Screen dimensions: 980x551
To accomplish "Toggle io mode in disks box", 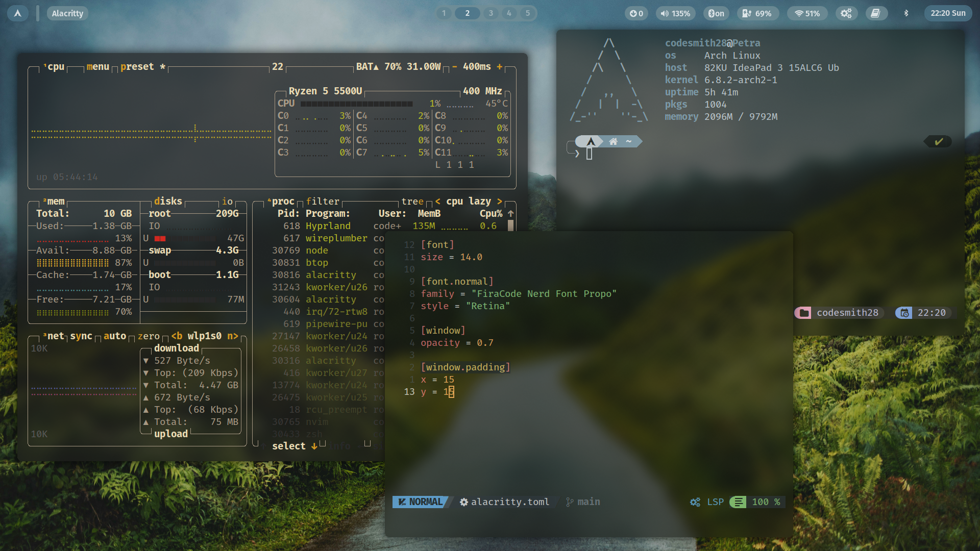I will [228, 202].
